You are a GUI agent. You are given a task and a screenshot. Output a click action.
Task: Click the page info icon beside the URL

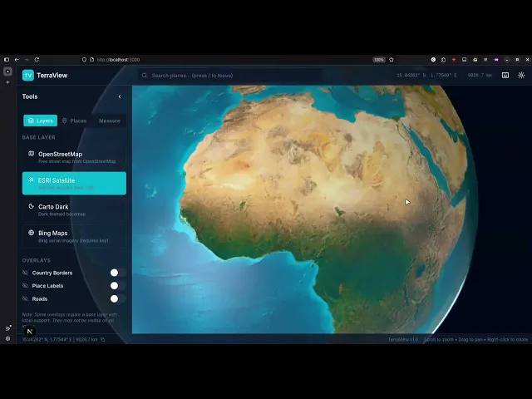pos(91,60)
